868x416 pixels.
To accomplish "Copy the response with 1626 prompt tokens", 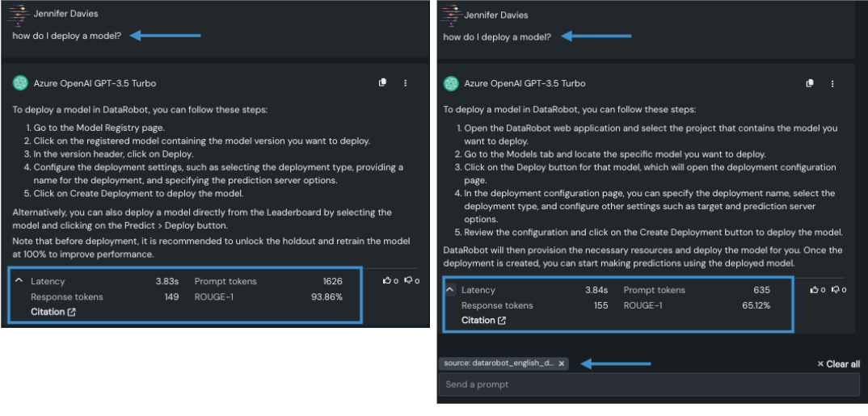I will click(383, 82).
